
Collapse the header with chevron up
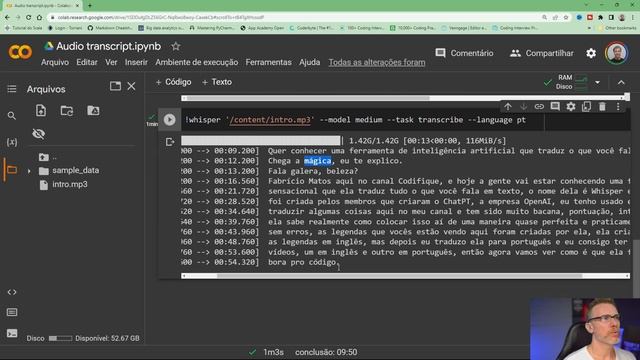click(621, 82)
